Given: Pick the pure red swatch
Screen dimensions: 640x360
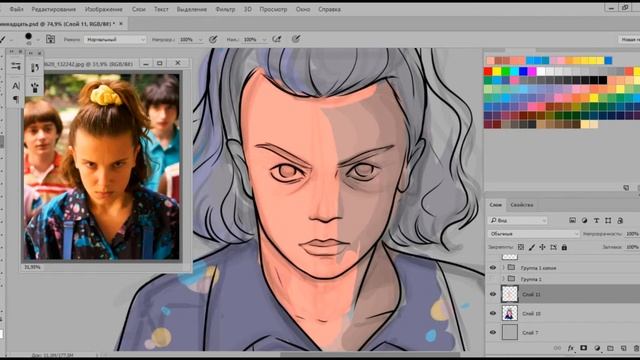Looking at the screenshot, I should coord(488,71).
